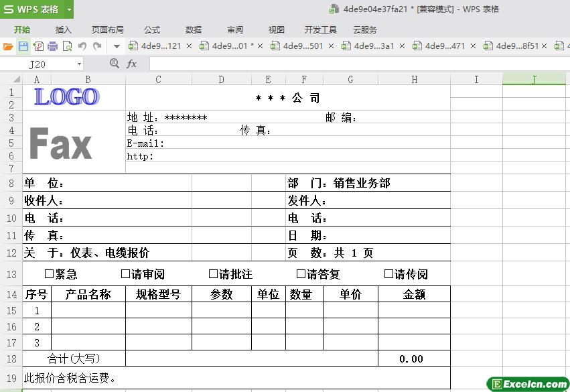This screenshot has height=392, width=570.
Task: Click the select-all corner triangle
Action: pyautogui.click(x=17, y=79)
